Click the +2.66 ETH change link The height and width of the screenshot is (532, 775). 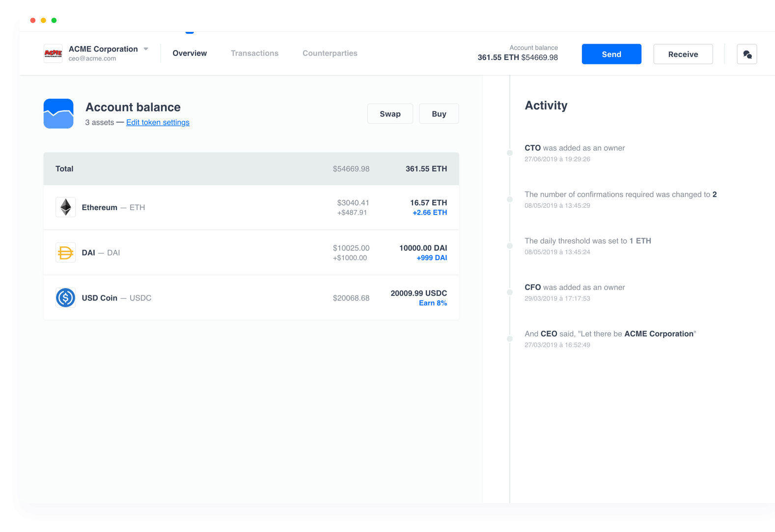click(430, 213)
